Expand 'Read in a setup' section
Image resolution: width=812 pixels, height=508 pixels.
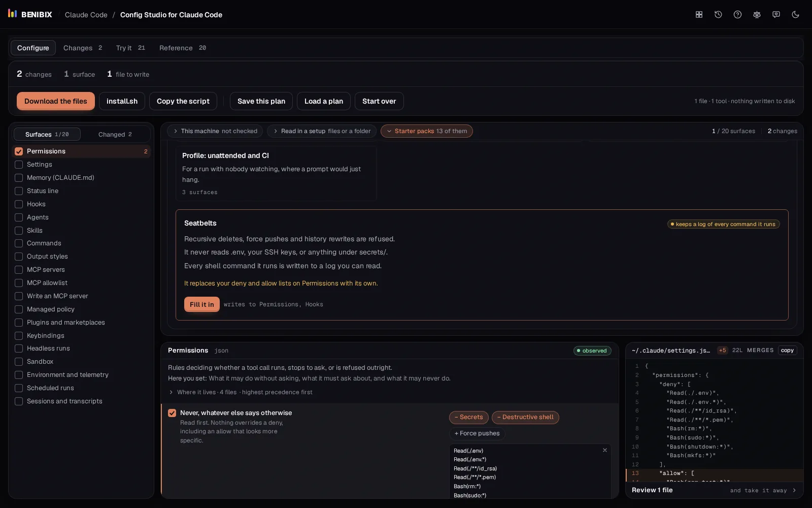(322, 131)
